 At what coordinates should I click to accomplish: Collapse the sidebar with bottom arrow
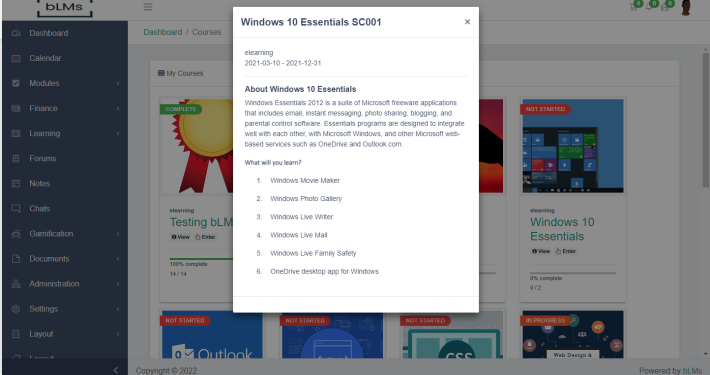pyautogui.click(x=115, y=370)
